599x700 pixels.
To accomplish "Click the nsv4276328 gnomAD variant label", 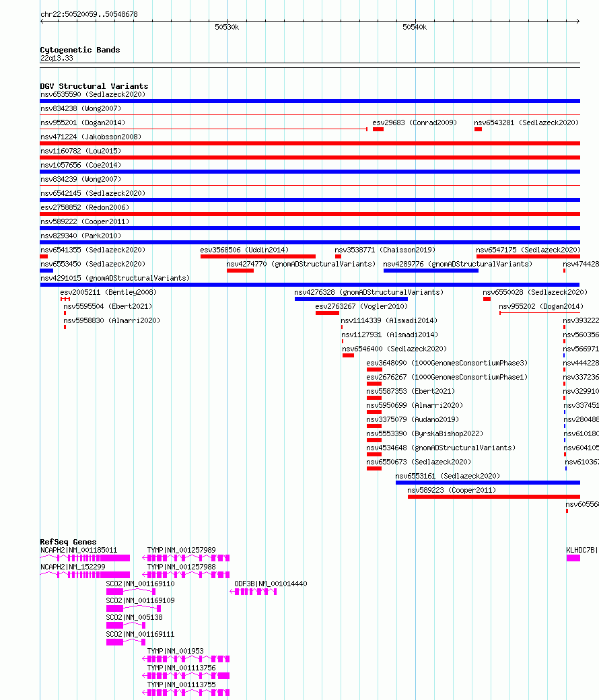I will tap(369, 292).
